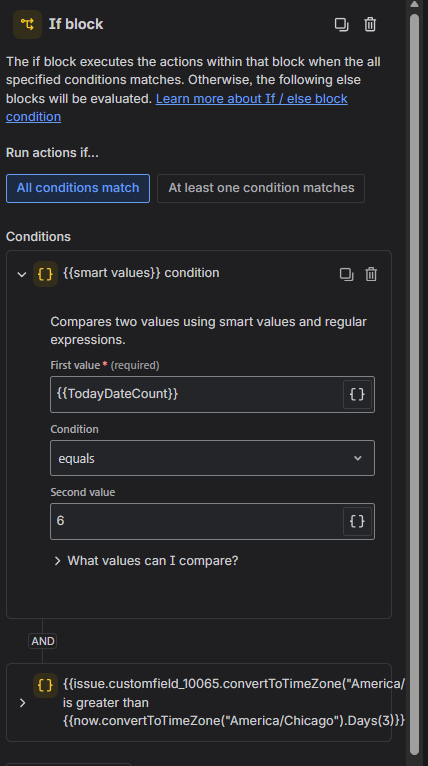Delete the smart values condition
Image resolution: width=428 pixels, height=766 pixels.
[371, 274]
